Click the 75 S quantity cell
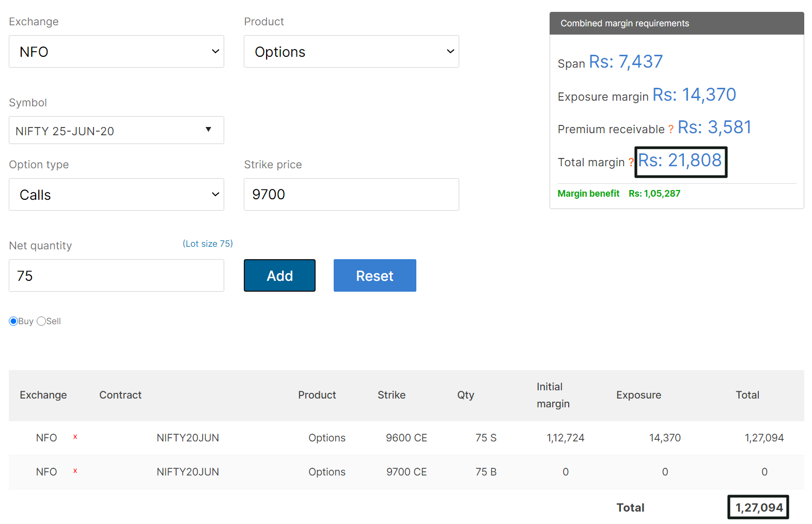Screen dimensions: 812x524 click(x=486, y=438)
